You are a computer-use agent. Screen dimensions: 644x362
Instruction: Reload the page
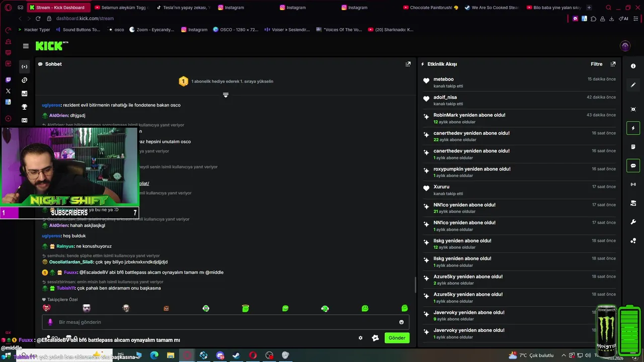[38, 19]
